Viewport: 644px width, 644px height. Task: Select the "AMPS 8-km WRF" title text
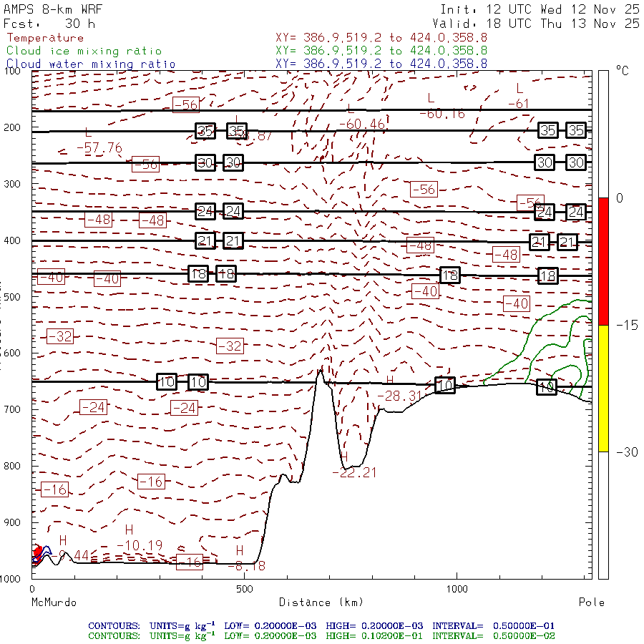click(53, 9)
